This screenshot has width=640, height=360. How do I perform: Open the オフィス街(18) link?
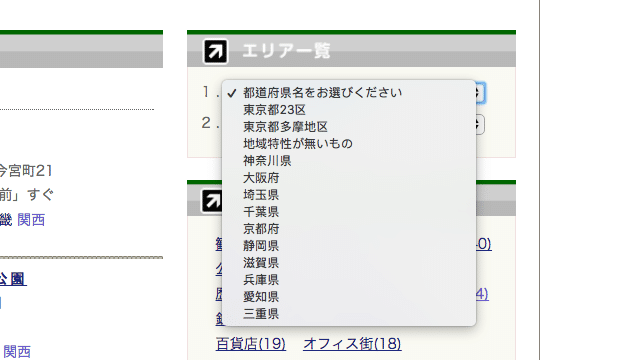(x=352, y=344)
